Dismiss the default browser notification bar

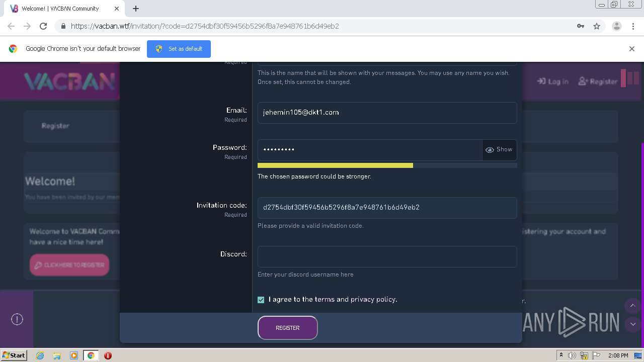tap(632, 49)
